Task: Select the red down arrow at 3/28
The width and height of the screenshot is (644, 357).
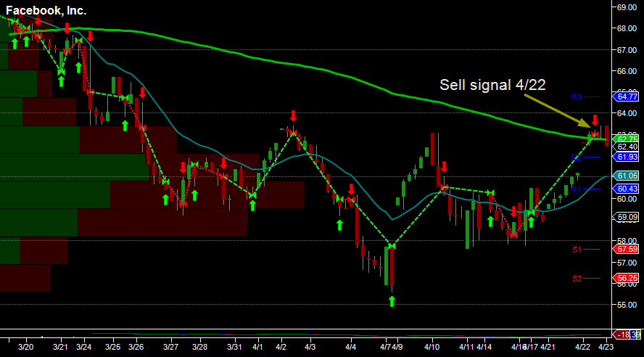Action: tap(224, 163)
